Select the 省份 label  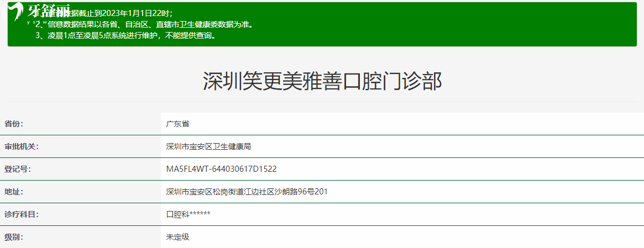click(x=14, y=124)
